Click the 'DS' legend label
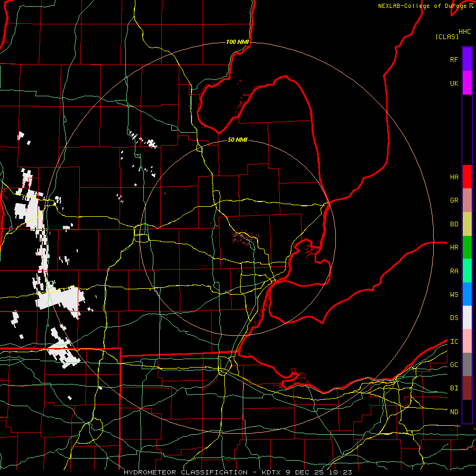The image size is (476, 476). coord(454,318)
